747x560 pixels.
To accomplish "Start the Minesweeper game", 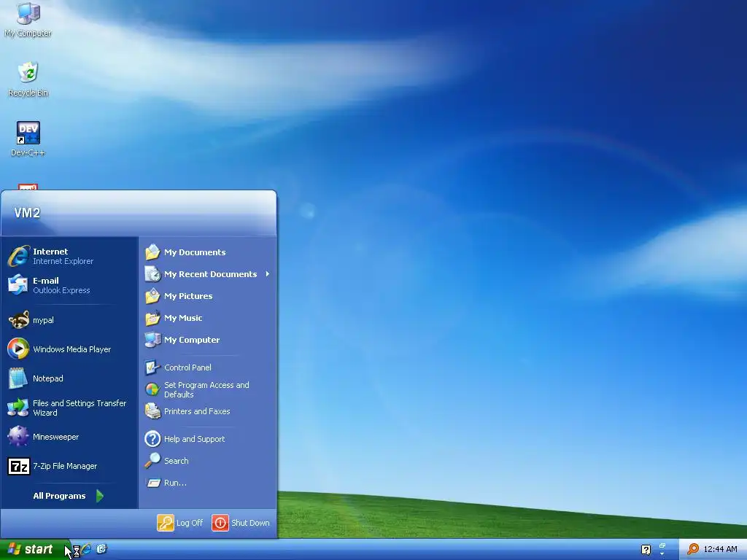I will click(x=69, y=437).
